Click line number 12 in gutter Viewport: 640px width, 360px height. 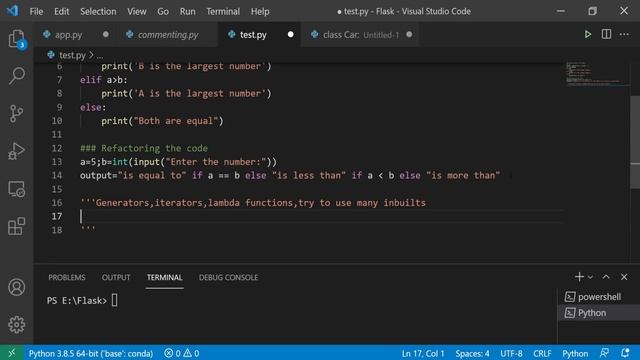coord(57,148)
